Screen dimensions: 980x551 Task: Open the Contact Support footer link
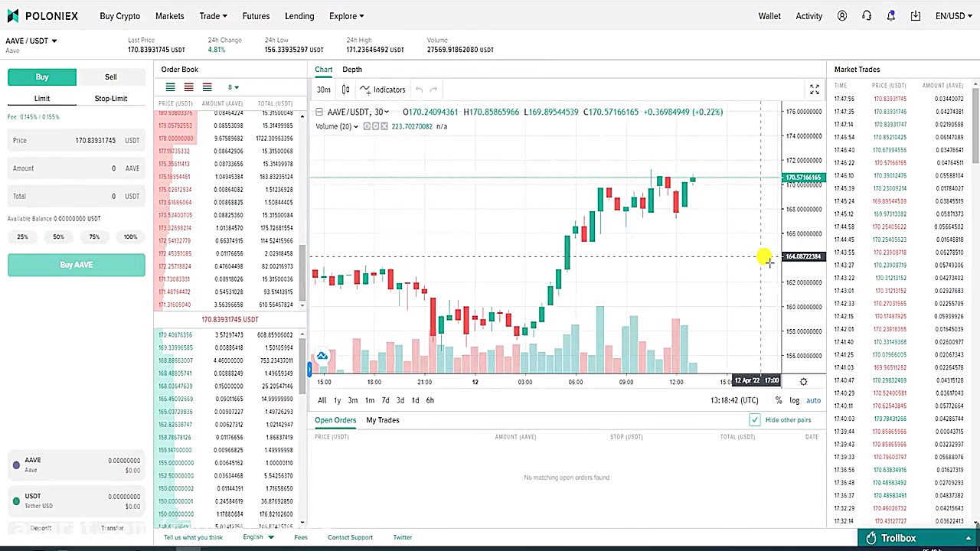(350, 537)
